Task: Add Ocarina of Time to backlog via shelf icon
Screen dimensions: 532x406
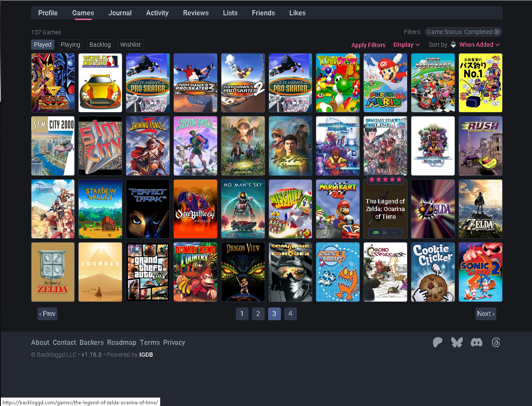Action: pyautogui.click(x=385, y=232)
